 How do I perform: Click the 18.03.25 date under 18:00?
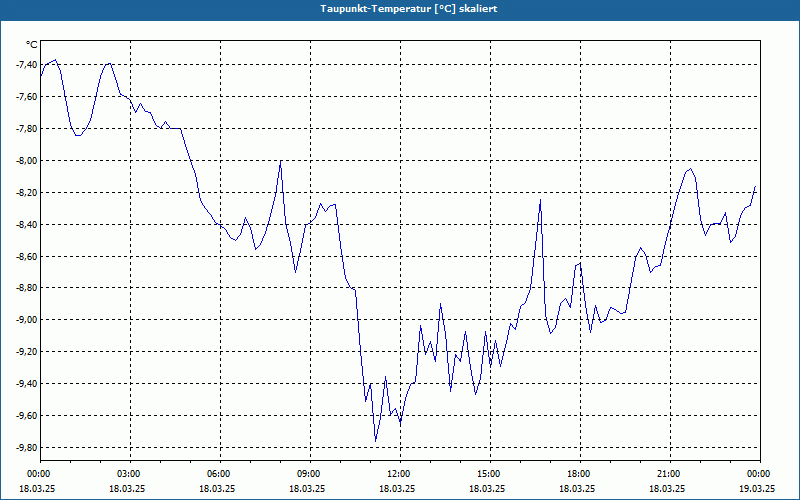(577, 488)
